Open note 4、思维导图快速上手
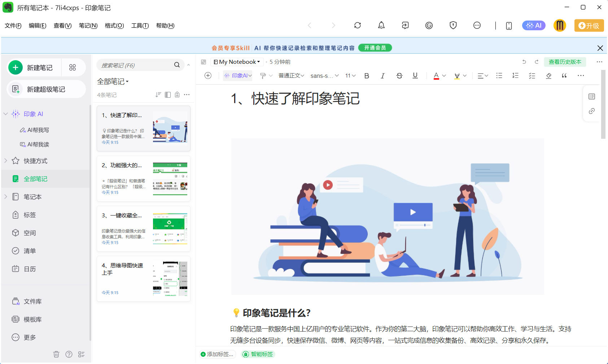608x364 pixels. (144, 279)
